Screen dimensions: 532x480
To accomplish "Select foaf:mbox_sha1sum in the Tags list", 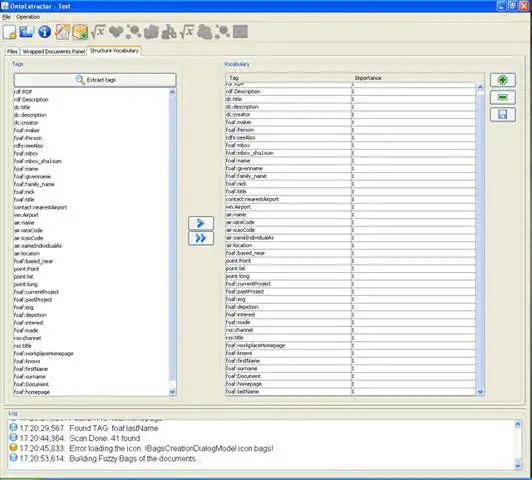I will point(91,161).
